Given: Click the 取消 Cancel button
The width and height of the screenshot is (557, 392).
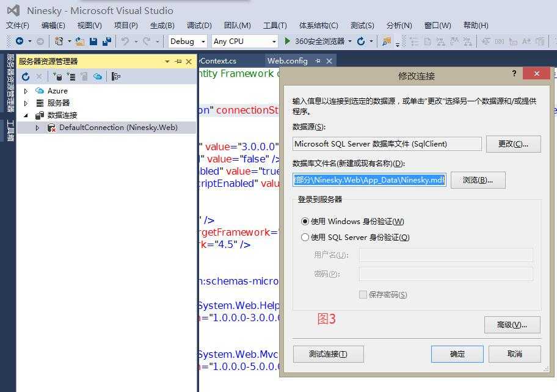Looking at the screenshot, I should tap(515, 354).
